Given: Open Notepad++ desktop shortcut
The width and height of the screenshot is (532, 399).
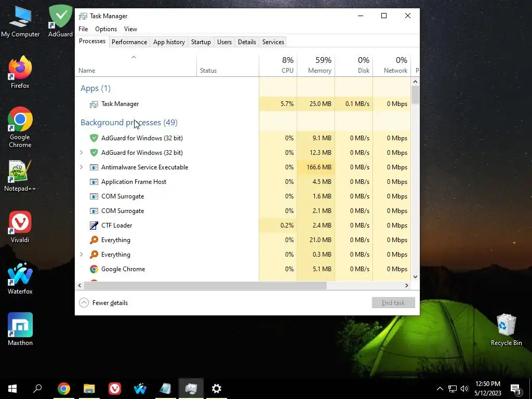Looking at the screenshot, I should tap(20, 176).
